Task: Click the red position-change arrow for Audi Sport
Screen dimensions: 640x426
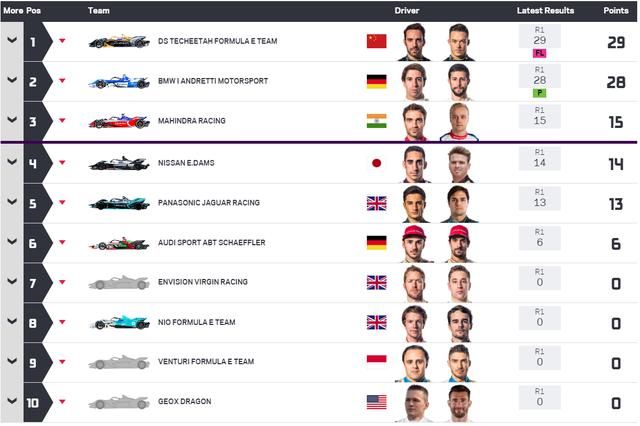Action: pyautogui.click(x=62, y=242)
